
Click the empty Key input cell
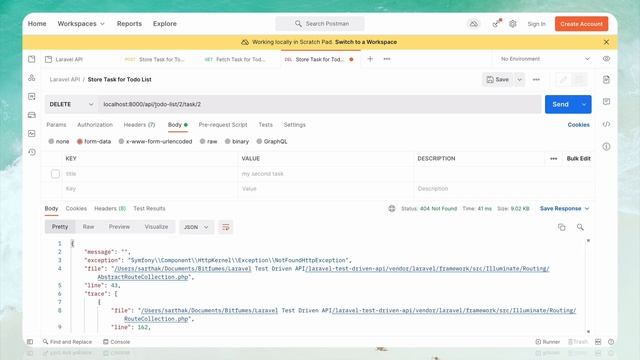pyautogui.click(x=149, y=189)
